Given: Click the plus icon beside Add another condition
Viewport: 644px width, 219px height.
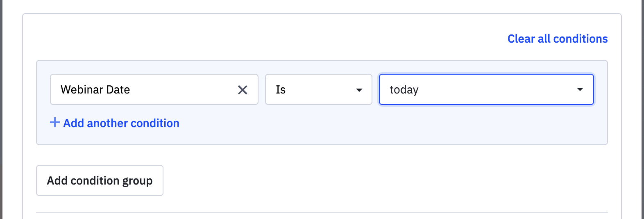Looking at the screenshot, I should [54, 123].
